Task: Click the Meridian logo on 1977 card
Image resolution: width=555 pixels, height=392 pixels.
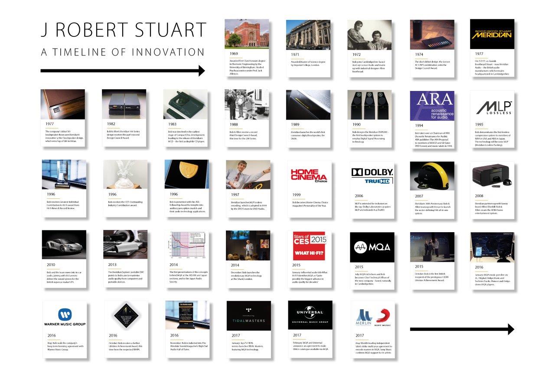Action: pyautogui.click(x=492, y=35)
